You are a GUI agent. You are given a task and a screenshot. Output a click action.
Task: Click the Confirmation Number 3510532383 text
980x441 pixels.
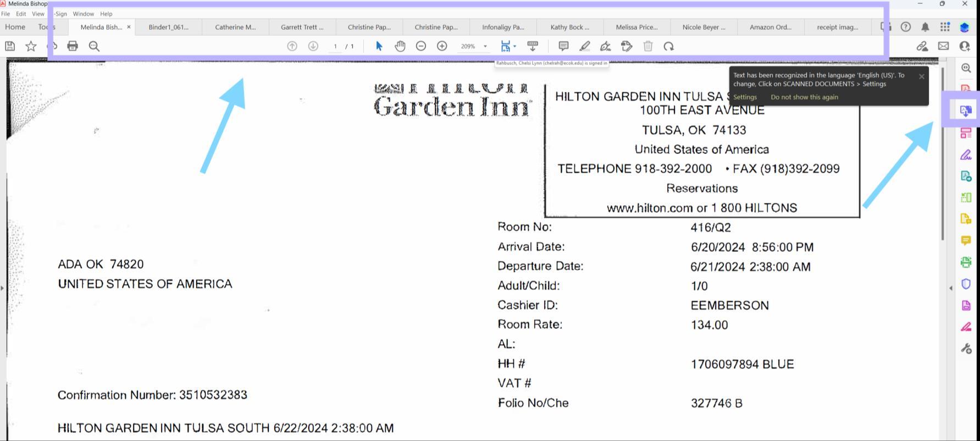[152, 395]
